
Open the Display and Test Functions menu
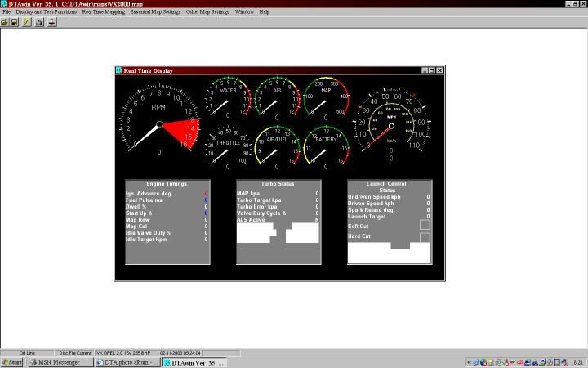(46, 12)
